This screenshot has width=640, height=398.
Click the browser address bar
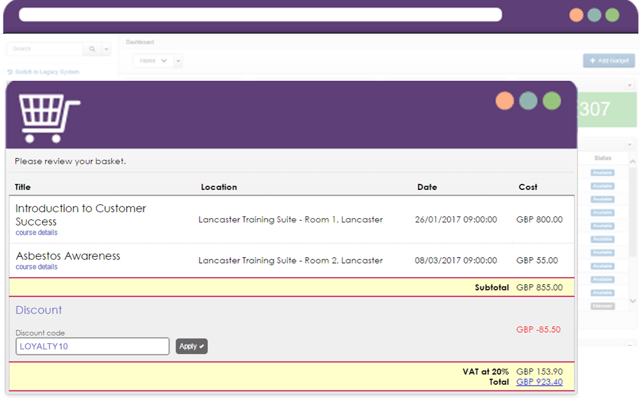coord(260,15)
